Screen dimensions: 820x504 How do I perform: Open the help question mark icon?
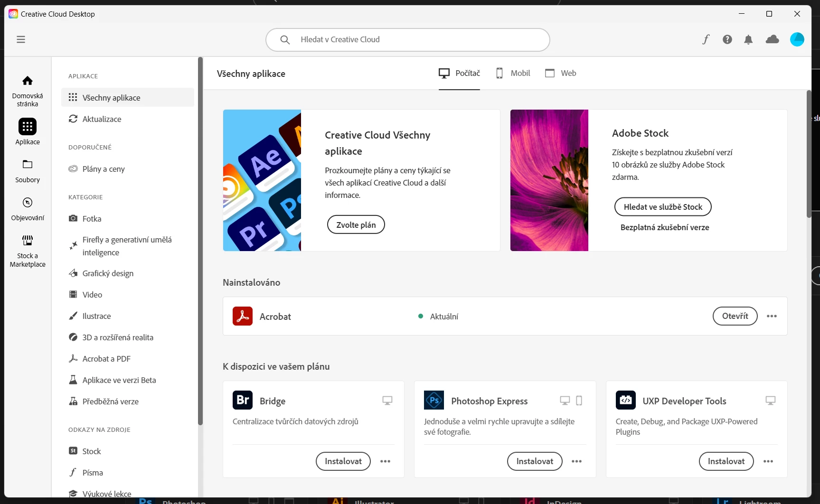point(727,39)
